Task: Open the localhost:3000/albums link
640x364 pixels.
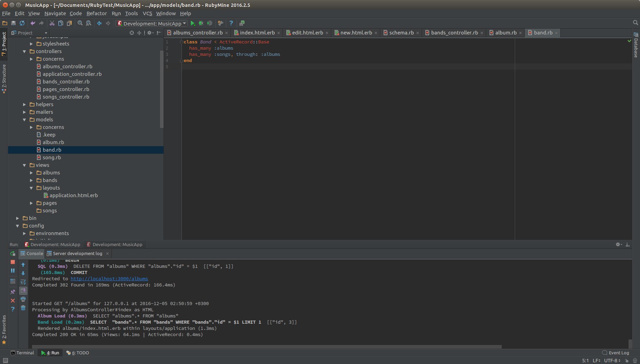Action: pyautogui.click(x=109, y=279)
